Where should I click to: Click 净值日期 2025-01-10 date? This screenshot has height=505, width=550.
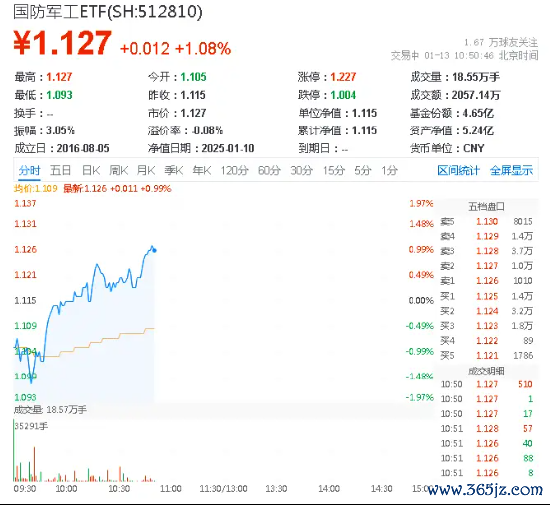point(228,148)
